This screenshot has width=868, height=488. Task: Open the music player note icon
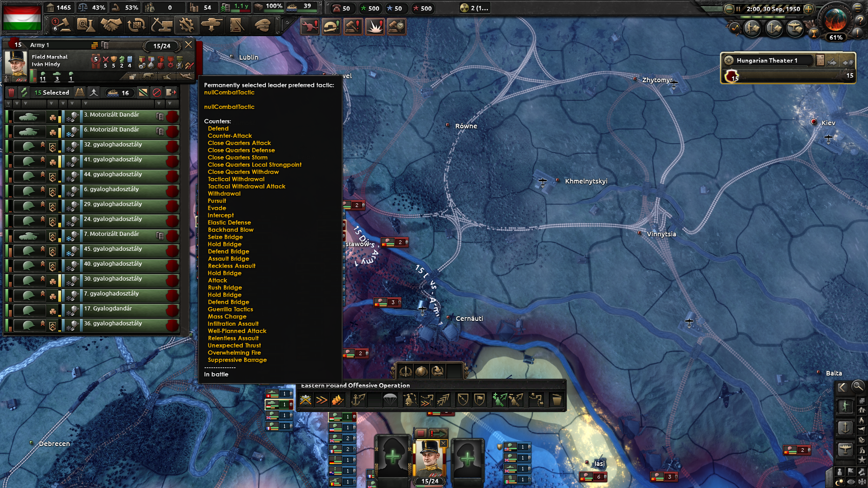734,28
